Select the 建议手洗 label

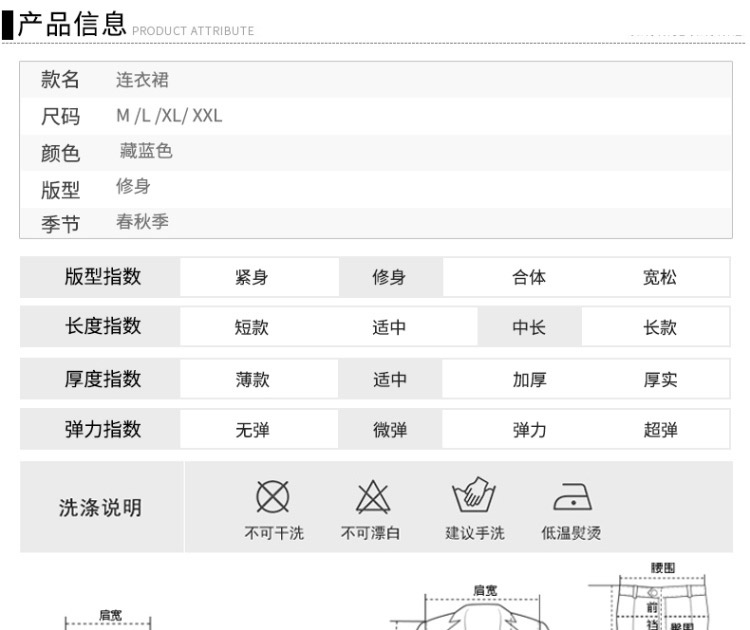(x=475, y=533)
